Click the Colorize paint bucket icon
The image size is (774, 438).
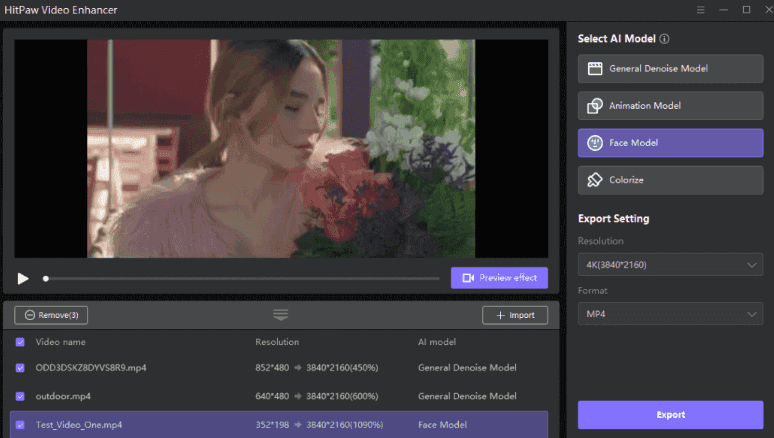tap(595, 180)
